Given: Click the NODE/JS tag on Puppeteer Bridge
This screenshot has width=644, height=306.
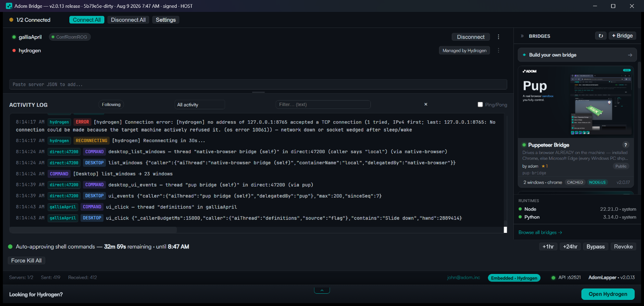Looking at the screenshot, I should (598, 182).
